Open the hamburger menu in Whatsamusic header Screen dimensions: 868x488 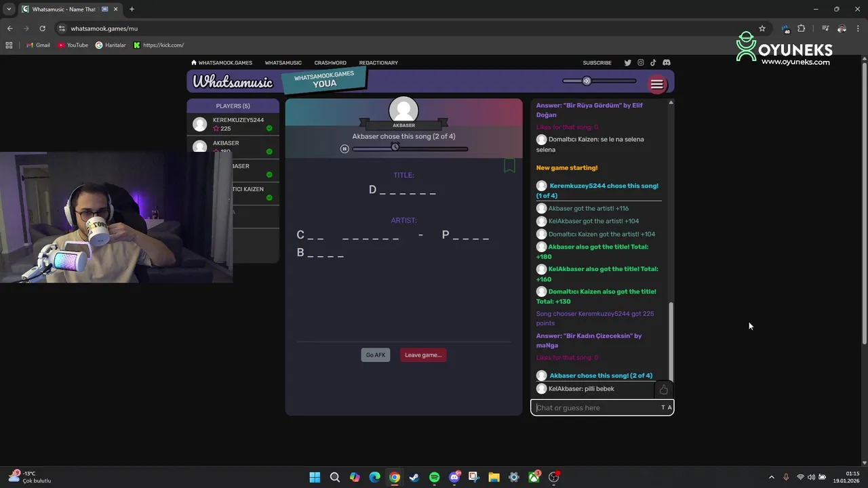[656, 85]
